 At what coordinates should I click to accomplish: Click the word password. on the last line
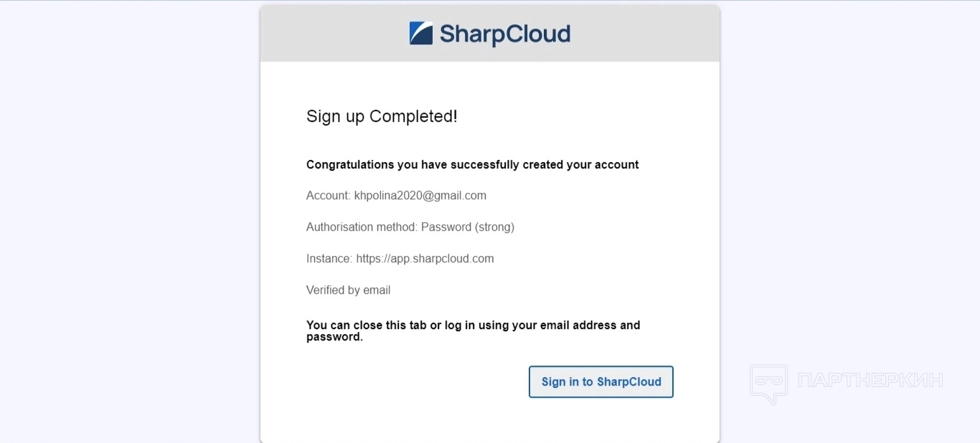tap(334, 337)
